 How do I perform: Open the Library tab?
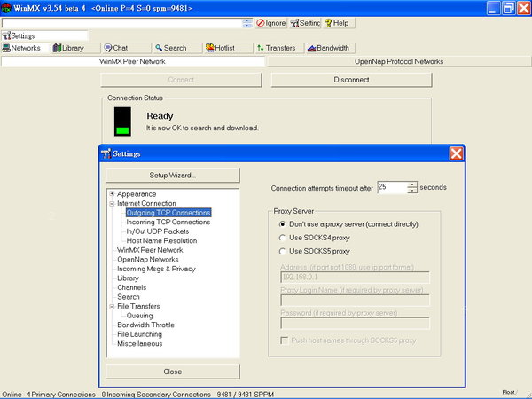point(76,48)
